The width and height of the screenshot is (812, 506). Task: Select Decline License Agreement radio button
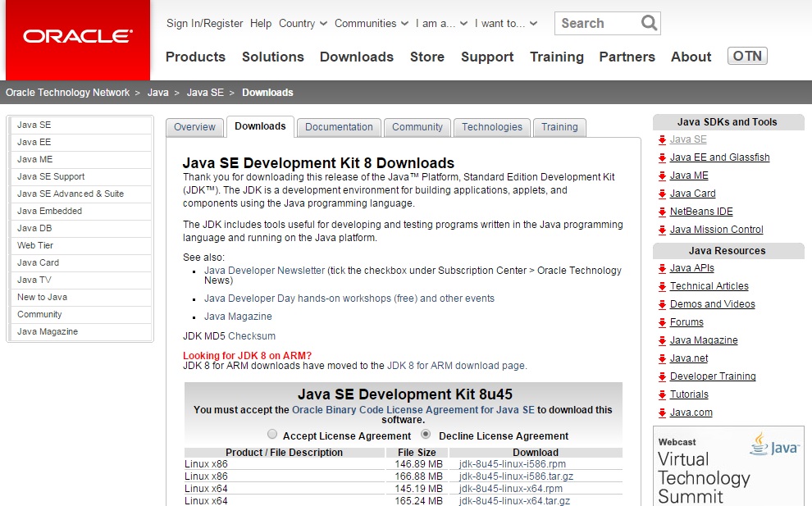click(x=426, y=435)
